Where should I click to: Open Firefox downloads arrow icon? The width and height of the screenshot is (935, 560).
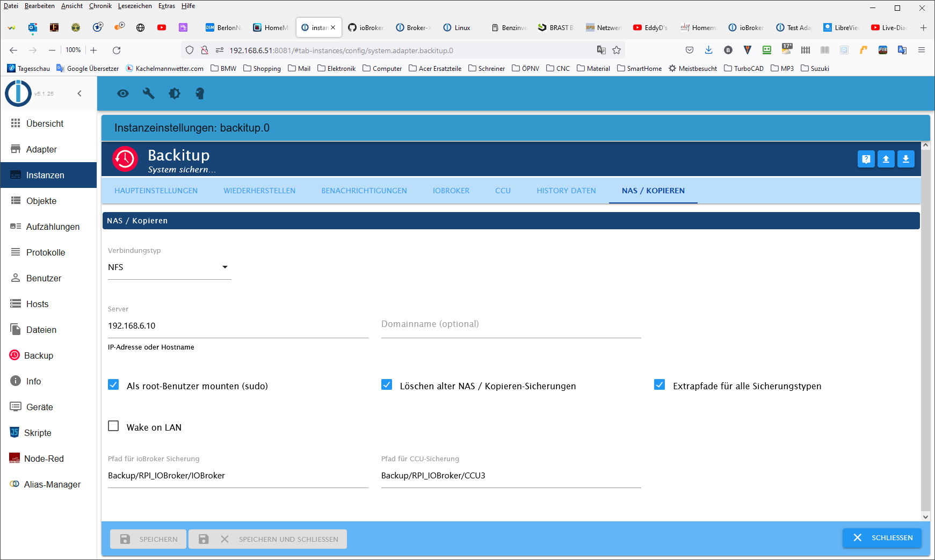709,50
